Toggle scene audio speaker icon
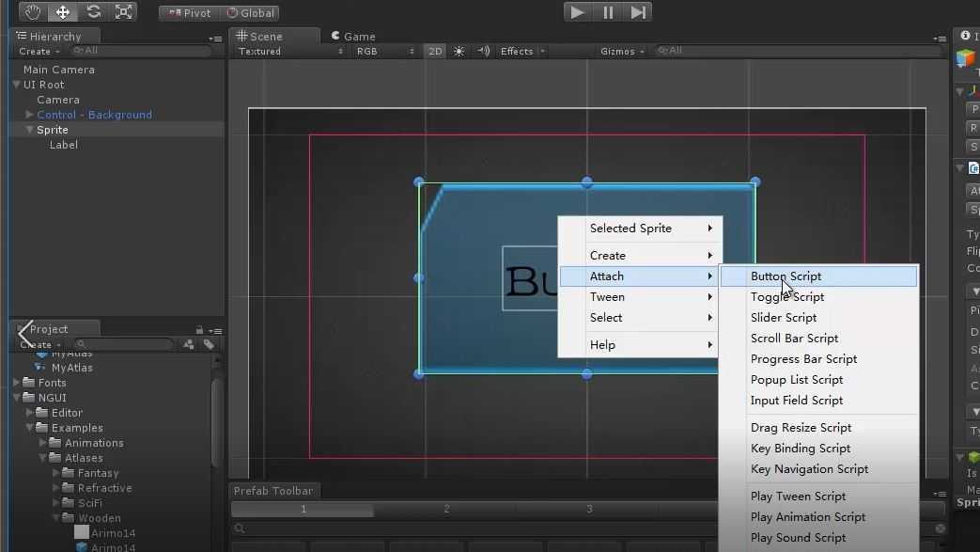The image size is (980, 552). pos(483,52)
